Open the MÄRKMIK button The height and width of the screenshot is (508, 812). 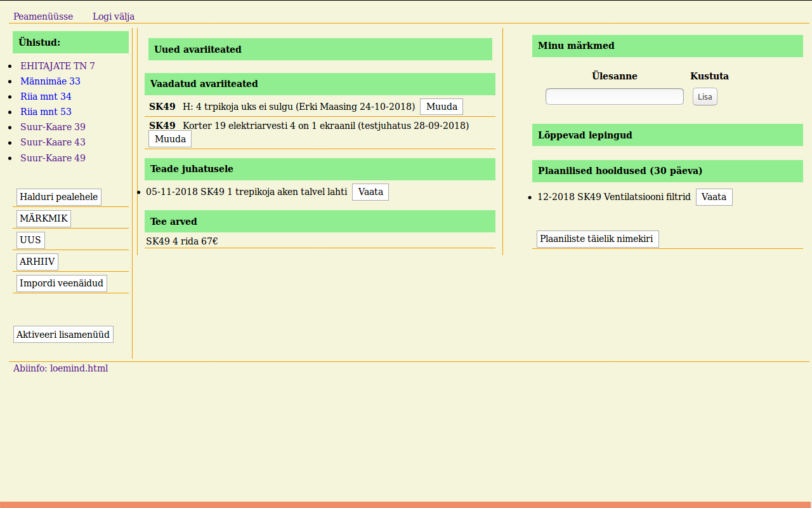[x=44, y=218]
